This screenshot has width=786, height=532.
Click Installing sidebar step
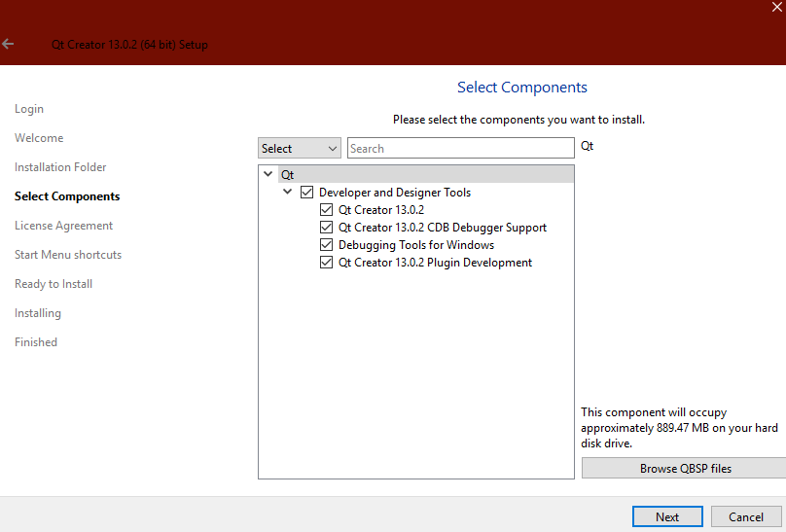point(38,313)
